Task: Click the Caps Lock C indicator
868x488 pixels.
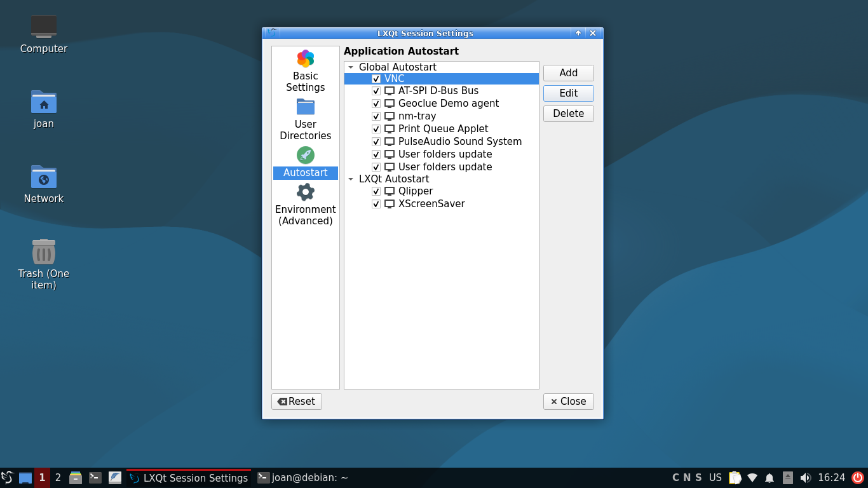Action: click(x=675, y=477)
